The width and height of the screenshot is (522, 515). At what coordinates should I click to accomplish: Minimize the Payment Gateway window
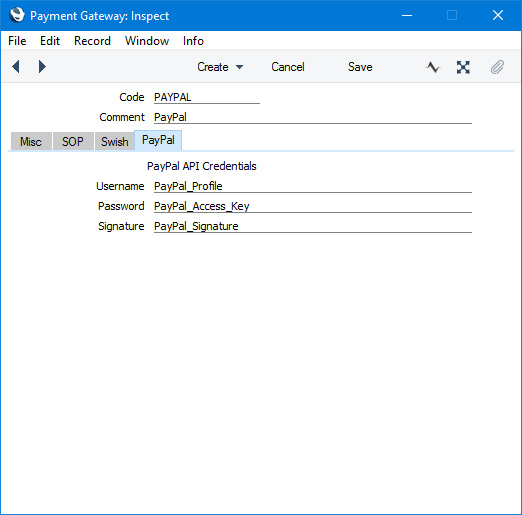coord(407,15)
